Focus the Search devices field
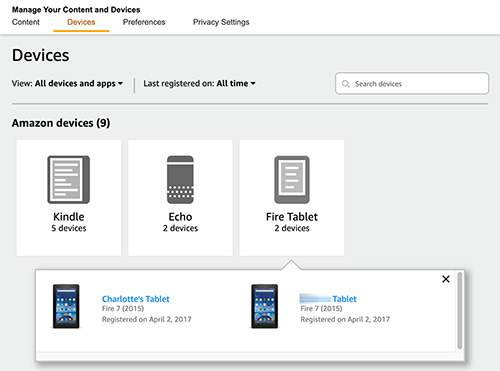Viewport: 500px width, 371px height. pyautogui.click(x=412, y=83)
